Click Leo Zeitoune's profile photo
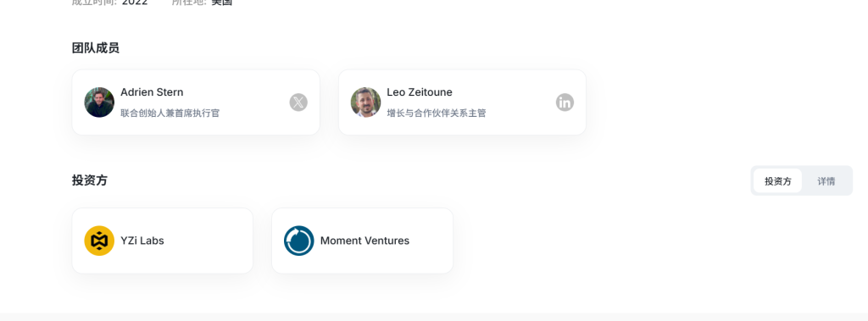868x321 pixels. point(365,102)
